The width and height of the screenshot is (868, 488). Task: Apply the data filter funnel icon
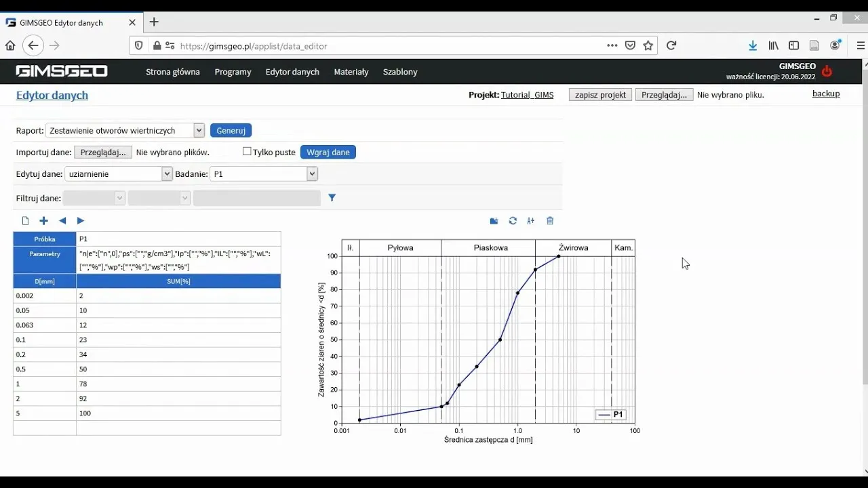pyautogui.click(x=332, y=198)
